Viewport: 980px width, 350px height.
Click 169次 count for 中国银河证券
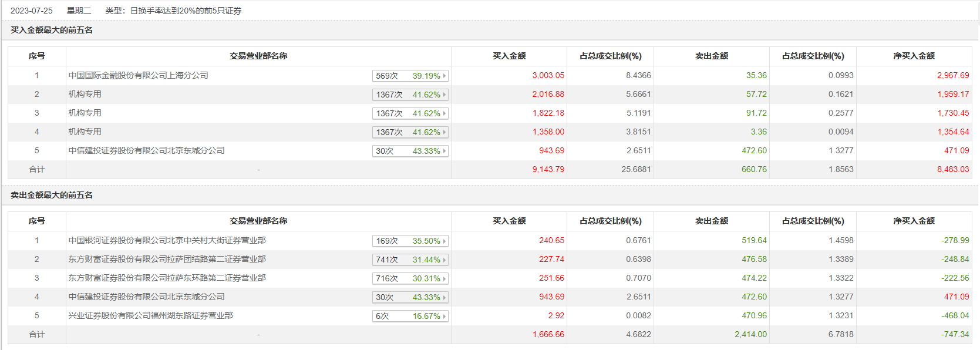pos(387,241)
